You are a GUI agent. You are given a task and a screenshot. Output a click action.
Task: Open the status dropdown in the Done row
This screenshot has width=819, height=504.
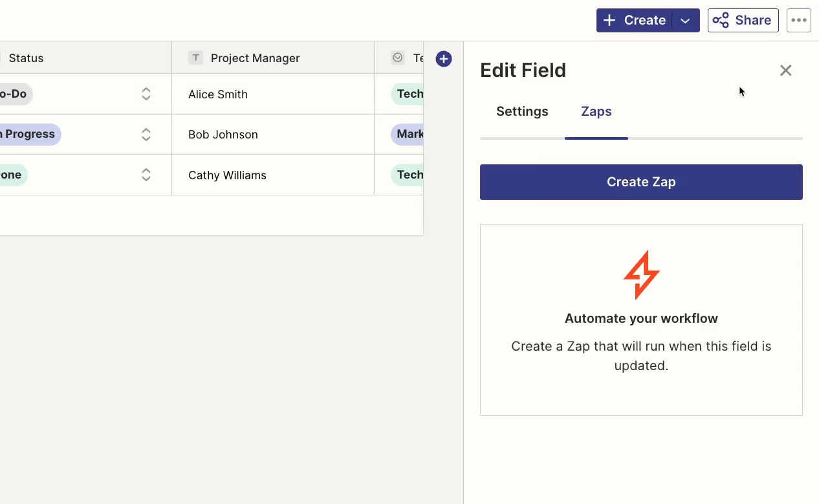146,175
